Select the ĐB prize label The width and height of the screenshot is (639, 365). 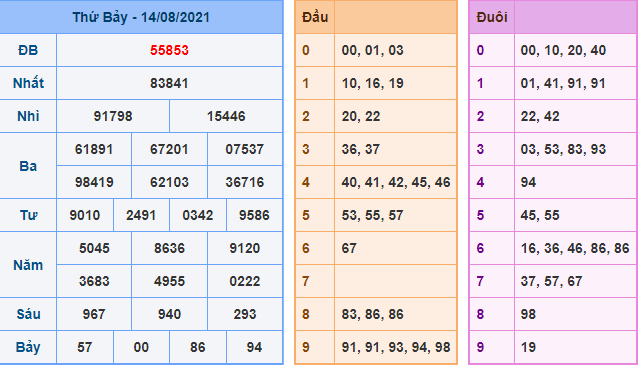click(28, 51)
